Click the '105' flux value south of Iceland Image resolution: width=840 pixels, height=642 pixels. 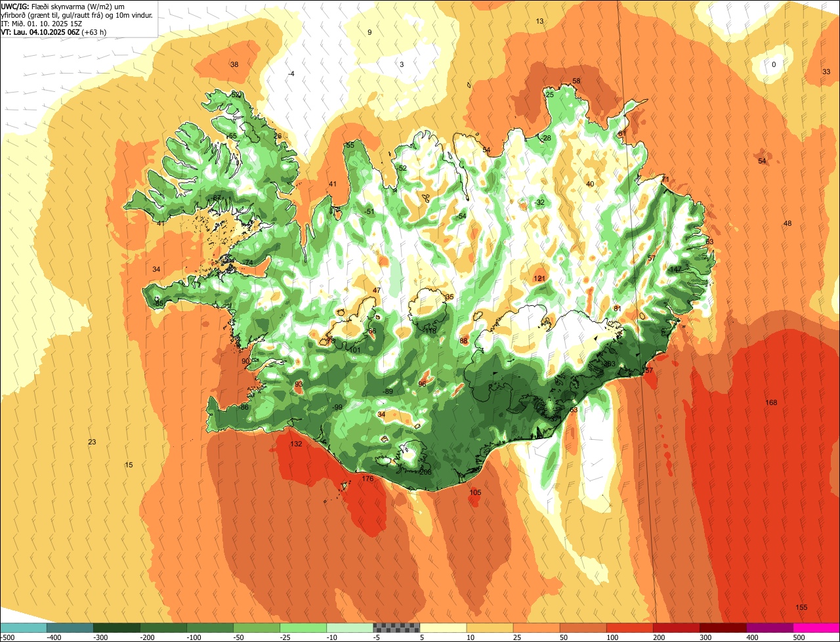point(475,492)
